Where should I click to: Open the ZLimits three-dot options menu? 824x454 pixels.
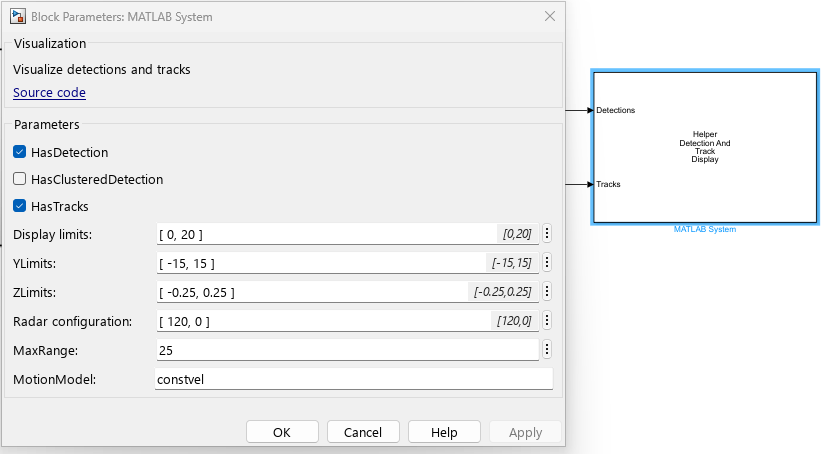547,292
